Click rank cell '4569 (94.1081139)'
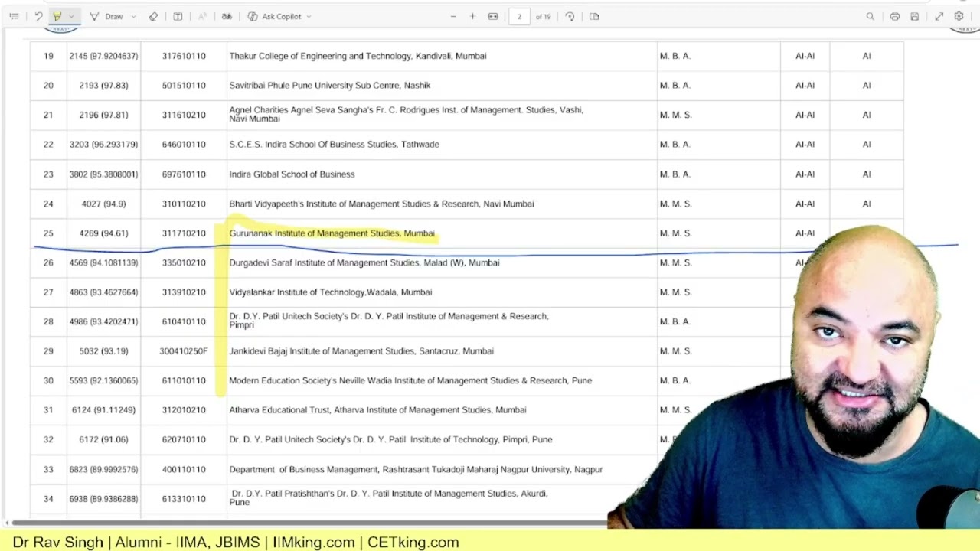 (103, 262)
